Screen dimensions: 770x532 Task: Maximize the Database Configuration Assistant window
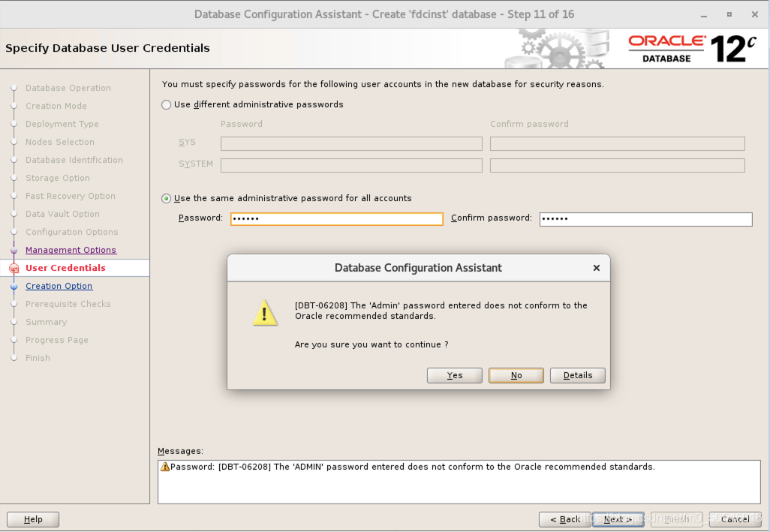pyautogui.click(x=729, y=15)
